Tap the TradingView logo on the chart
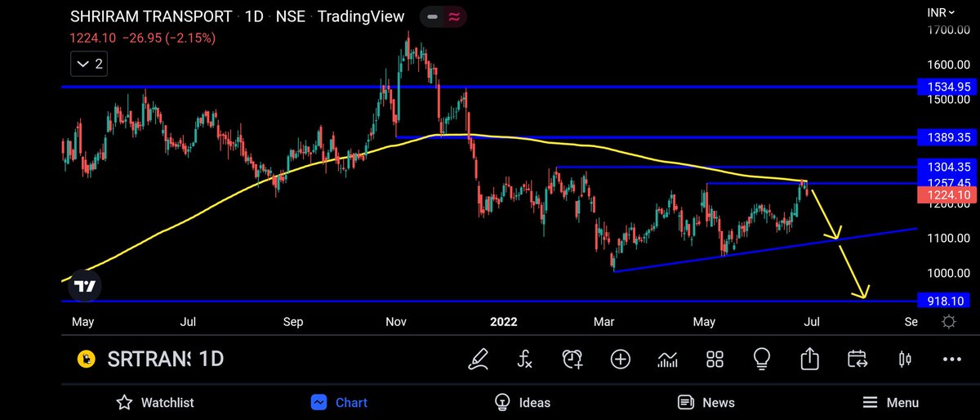This screenshot has width=980, height=420. 85,286
